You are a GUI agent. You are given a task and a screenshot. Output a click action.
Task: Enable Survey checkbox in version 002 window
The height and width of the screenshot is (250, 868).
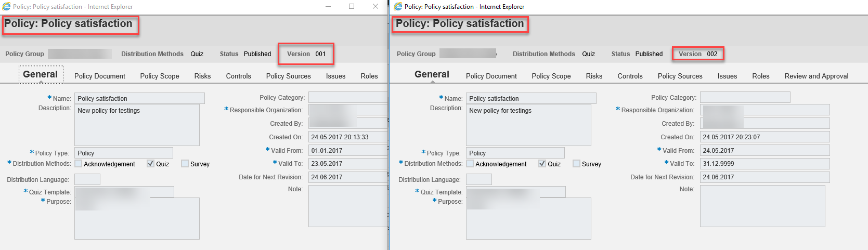[576, 164]
